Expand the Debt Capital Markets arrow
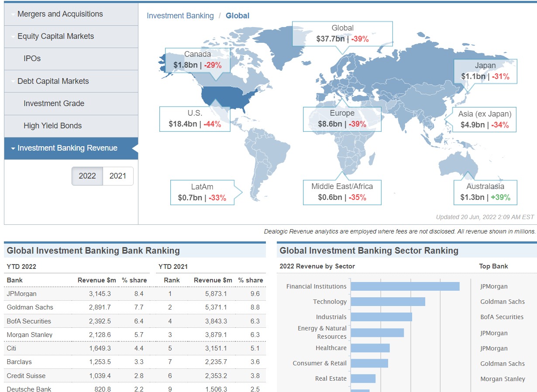Image resolution: width=537 pixels, height=392 pixels. [x=13, y=82]
